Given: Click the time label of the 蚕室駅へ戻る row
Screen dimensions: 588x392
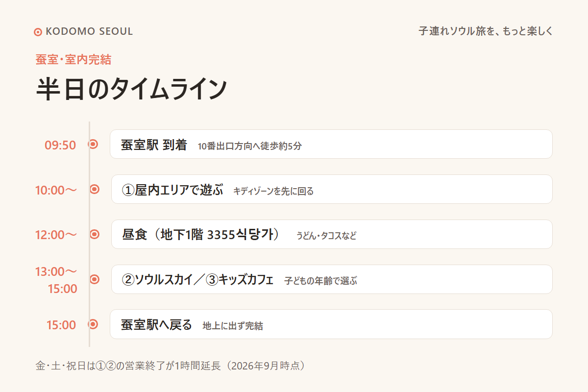Looking at the screenshot, I should point(61,325).
